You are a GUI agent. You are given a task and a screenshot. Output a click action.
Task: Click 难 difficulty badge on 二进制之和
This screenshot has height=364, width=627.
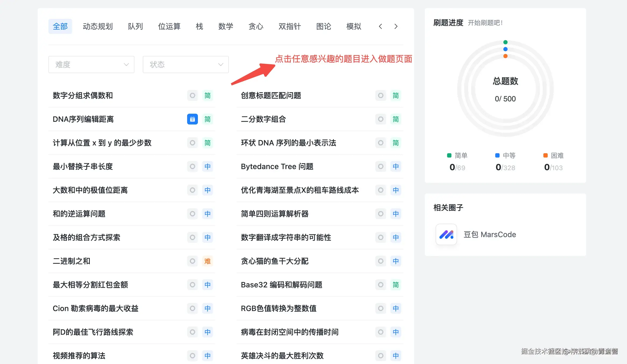click(207, 261)
